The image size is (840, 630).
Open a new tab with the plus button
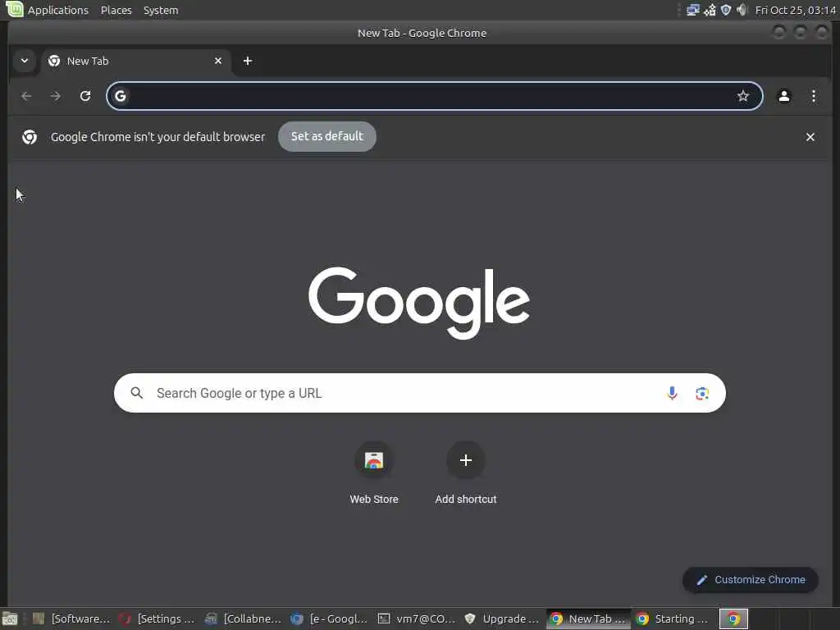coord(248,61)
